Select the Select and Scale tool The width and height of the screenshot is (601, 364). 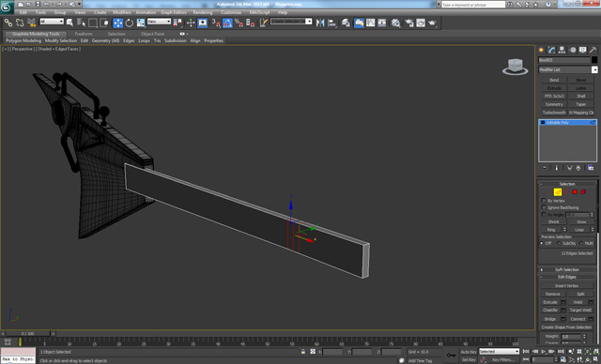tap(141, 23)
